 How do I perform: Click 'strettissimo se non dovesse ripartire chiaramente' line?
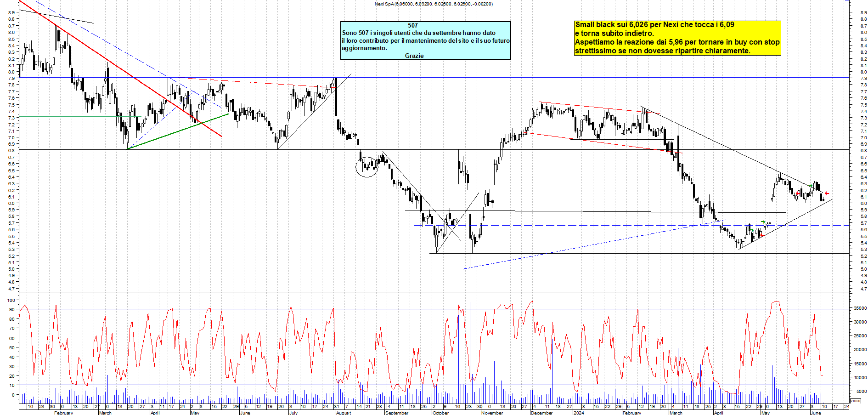[663, 51]
